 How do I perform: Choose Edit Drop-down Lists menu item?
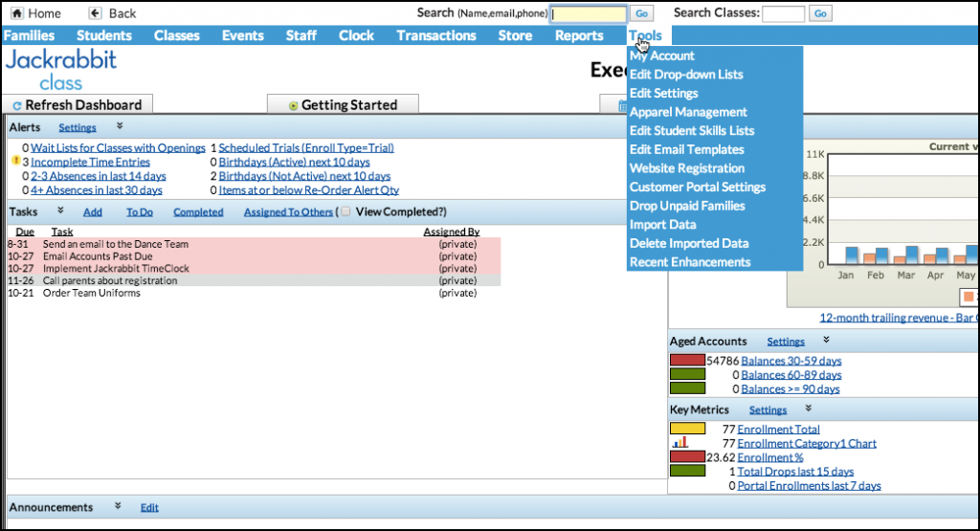[x=686, y=75]
